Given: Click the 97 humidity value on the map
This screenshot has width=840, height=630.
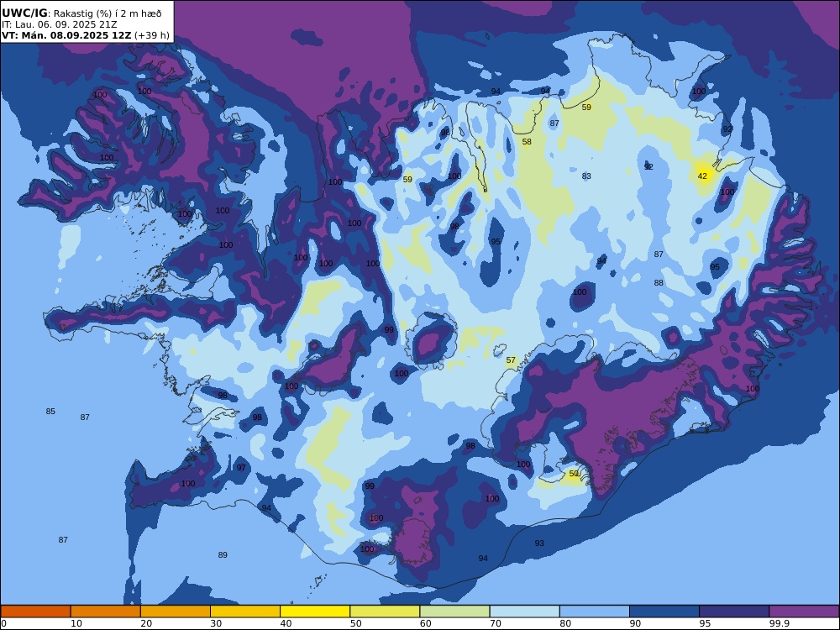Looking at the screenshot, I should tap(241, 467).
